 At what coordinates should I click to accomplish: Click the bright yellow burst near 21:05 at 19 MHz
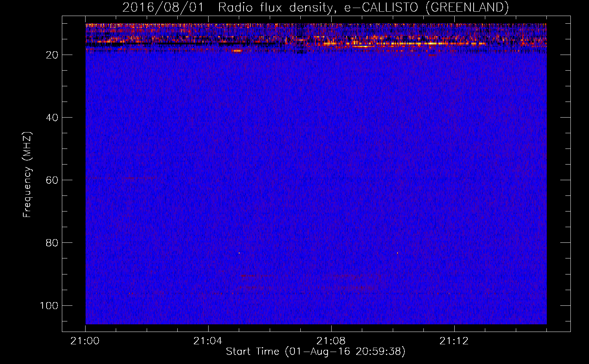pyautogui.click(x=237, y=51)
